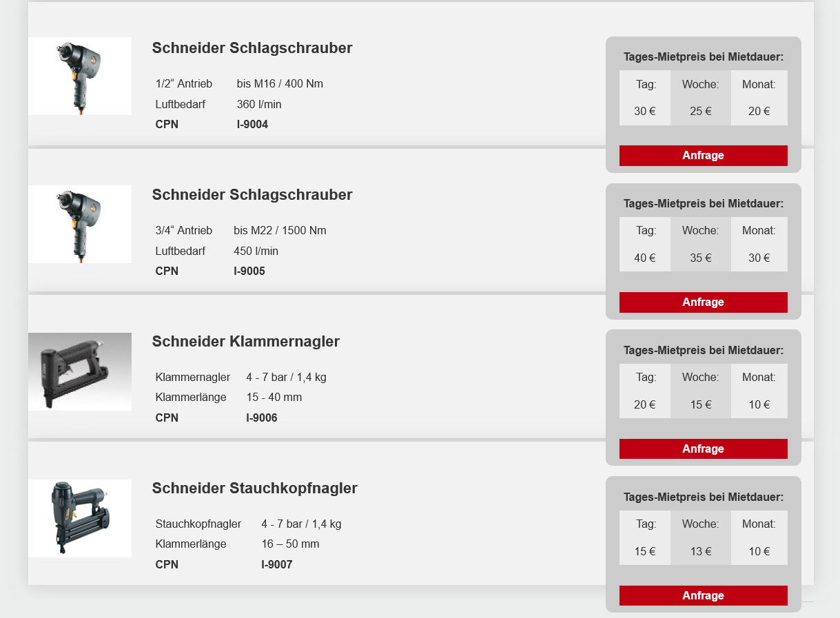
Task: Click Anfrage for item I-9004
Action: [x=703, y=156]
